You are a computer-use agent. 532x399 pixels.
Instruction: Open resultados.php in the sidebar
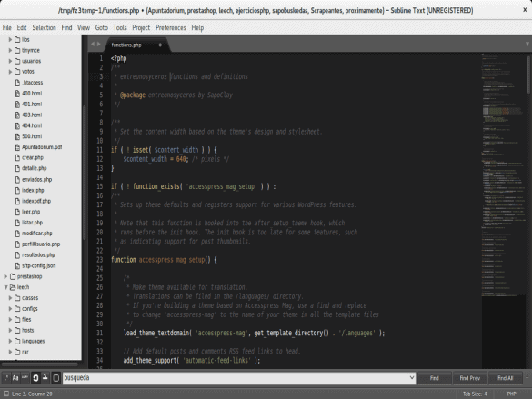coord(38,255)
